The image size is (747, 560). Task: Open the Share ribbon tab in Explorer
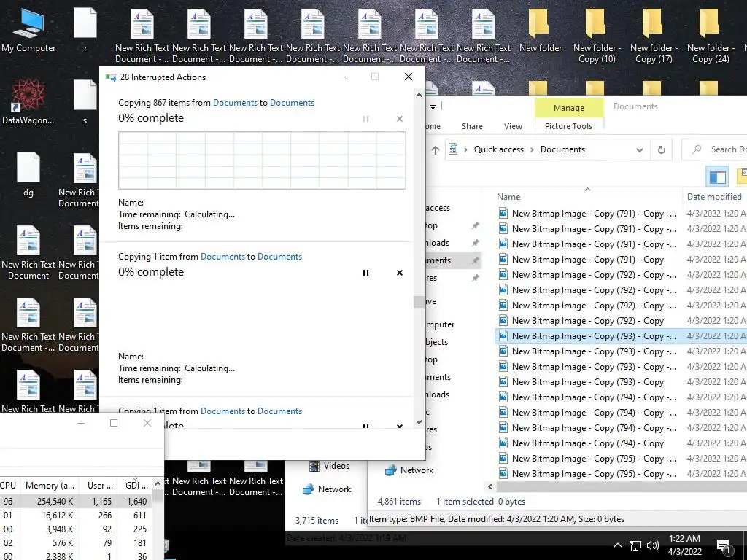[x=472, y=126]
